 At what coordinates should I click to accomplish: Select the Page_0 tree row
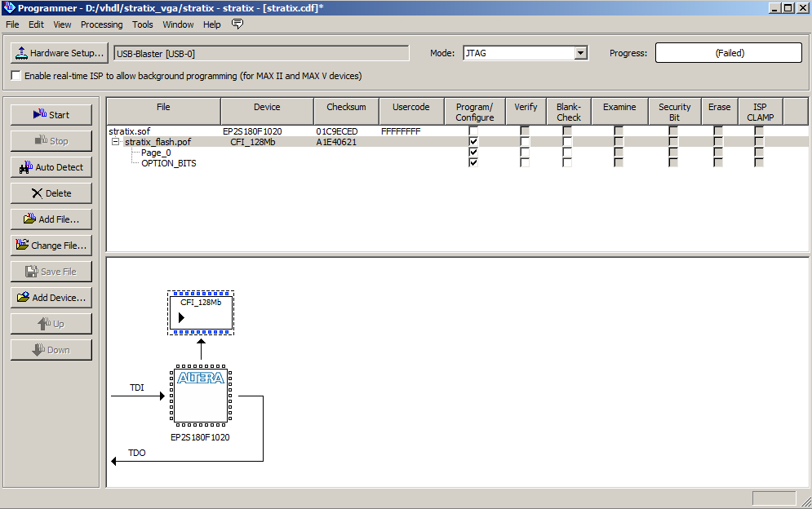[156, 153]
